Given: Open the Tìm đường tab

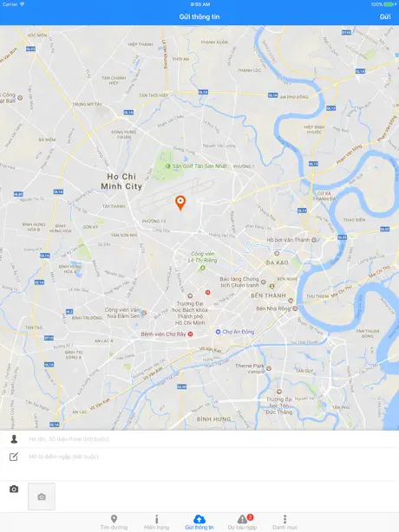Looking at the screenshot, I should (x=114, y=522).
